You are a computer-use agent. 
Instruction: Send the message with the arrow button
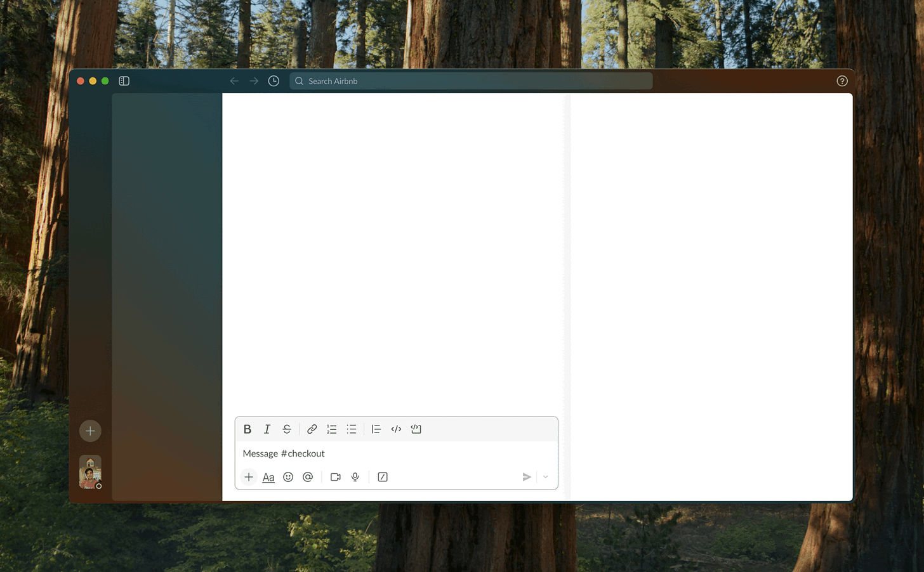[x=527, y=477]
